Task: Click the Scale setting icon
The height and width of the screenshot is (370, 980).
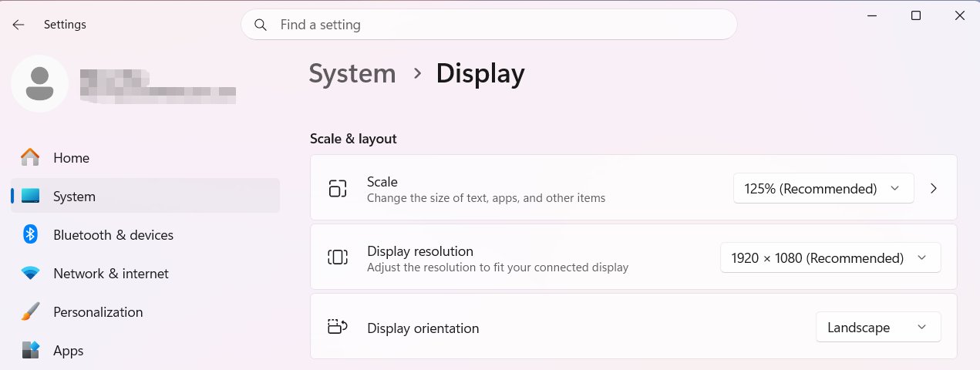Action: 338,188
